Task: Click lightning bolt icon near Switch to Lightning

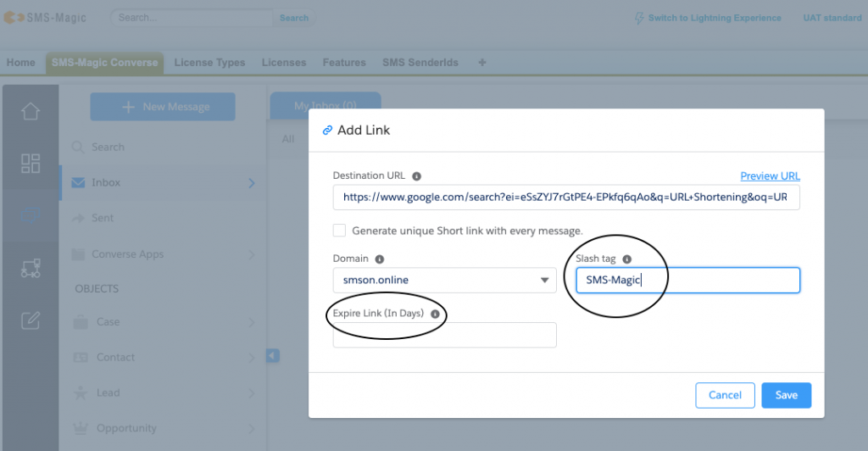Action: pos(639,19)
